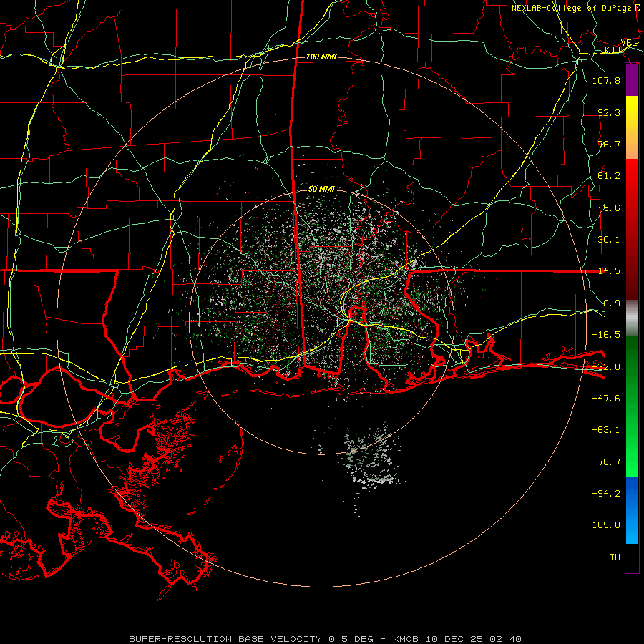
Task: Click the 50 NMI range ring label
Action: point(321,189)
